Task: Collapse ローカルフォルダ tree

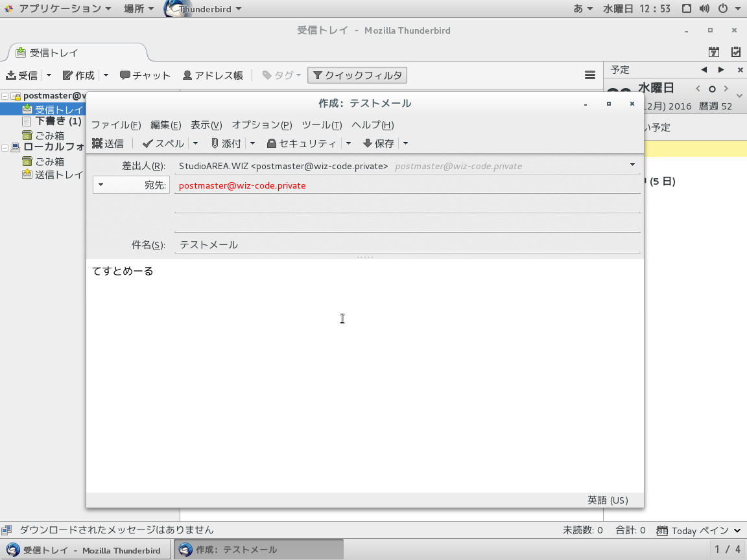Action: coord(5,148)
